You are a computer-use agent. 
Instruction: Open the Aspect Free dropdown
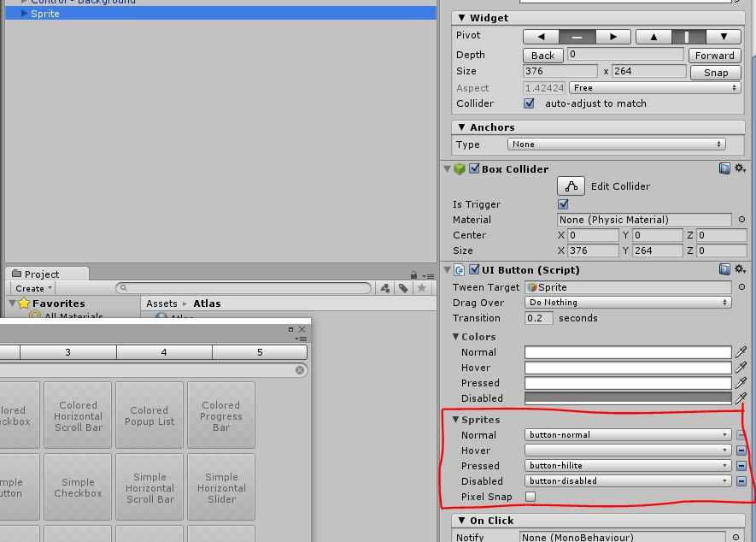click(x=654, y=88)
